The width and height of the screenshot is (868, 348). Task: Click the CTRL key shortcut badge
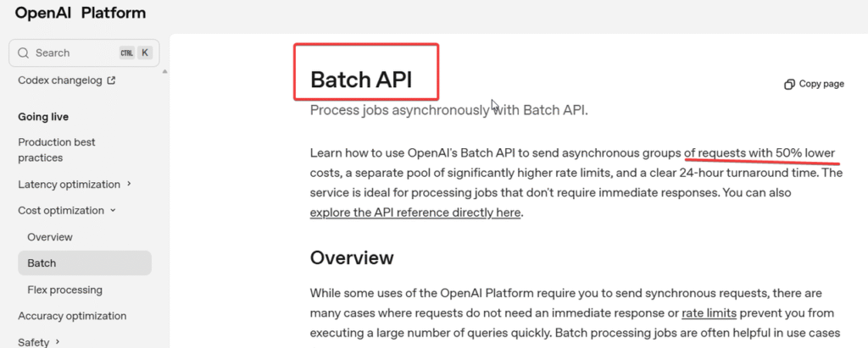point(126,52)
